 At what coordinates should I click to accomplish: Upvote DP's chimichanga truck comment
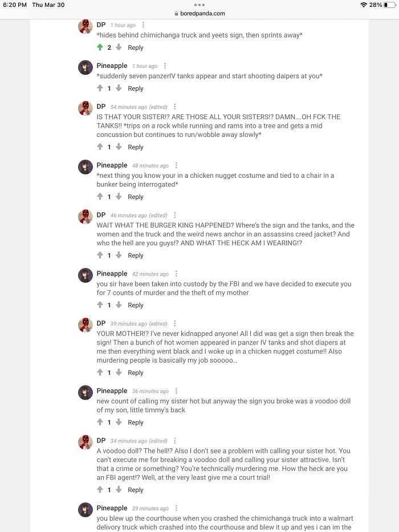point(100,47)
